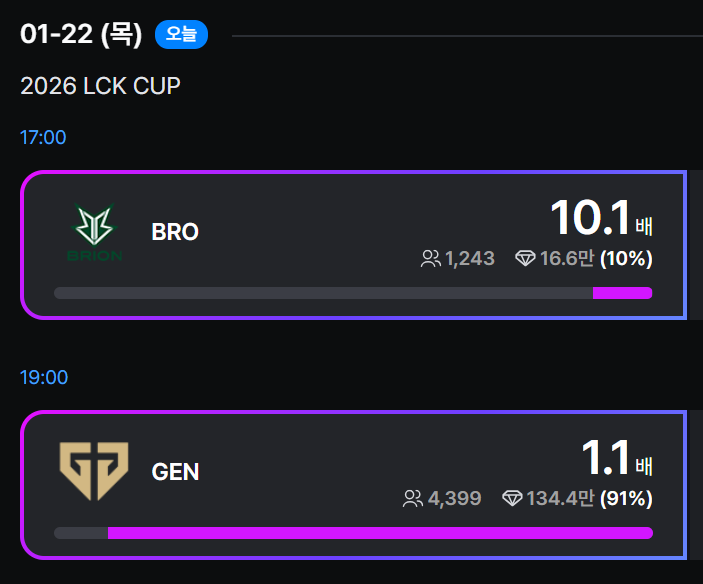
Task: Click the 2026 LCK CUP title
Action: 100,86
